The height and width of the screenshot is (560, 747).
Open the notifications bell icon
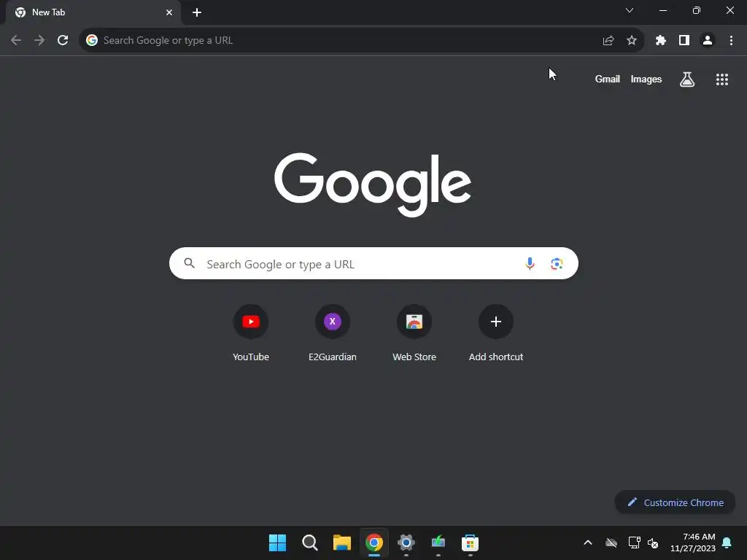[727, 542]
